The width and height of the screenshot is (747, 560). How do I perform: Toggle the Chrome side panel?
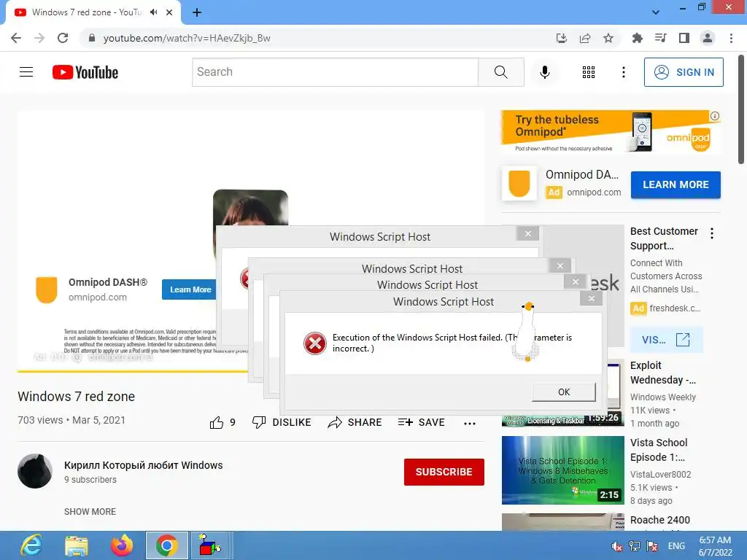click(x=684, y=38)
